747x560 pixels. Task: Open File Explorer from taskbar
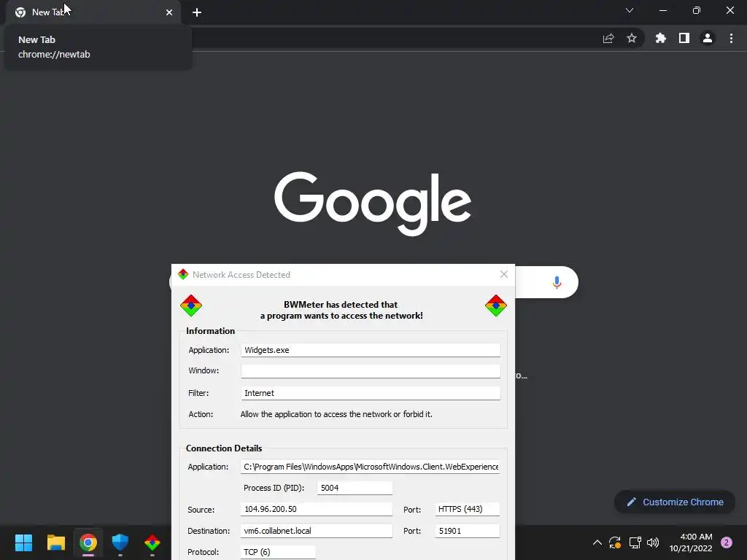click(x=56, y=542)
